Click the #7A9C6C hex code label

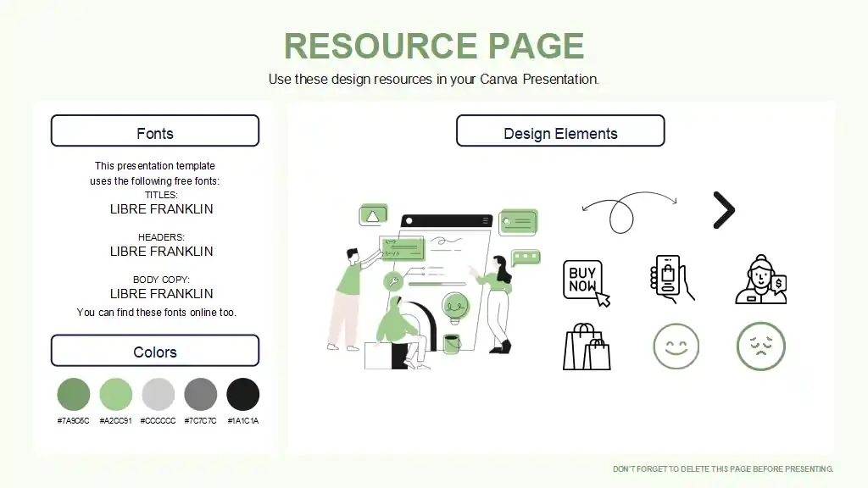(73, 421)
